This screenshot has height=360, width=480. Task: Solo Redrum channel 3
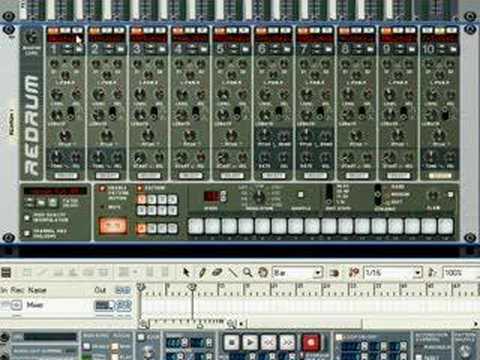[148, 30]
